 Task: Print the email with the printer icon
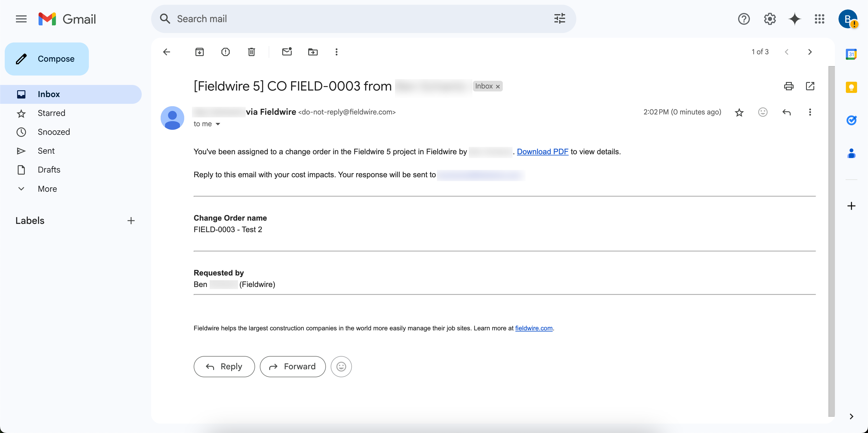(x=789, y=86)
